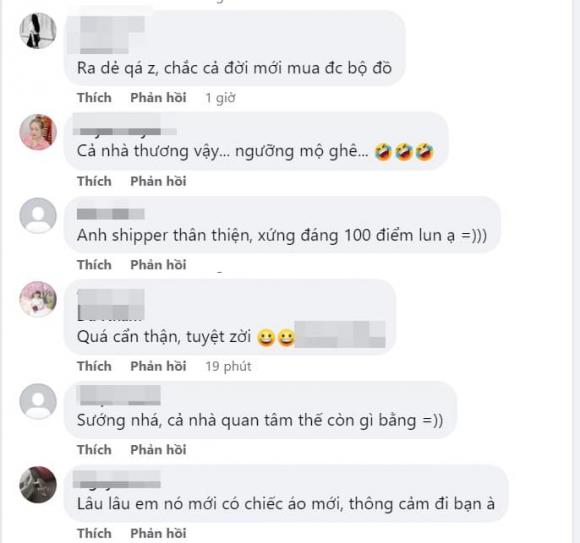580x543 pixels.
Task: Like the 'Cả nhà thương vậy' comment
Action: [94, 181]
